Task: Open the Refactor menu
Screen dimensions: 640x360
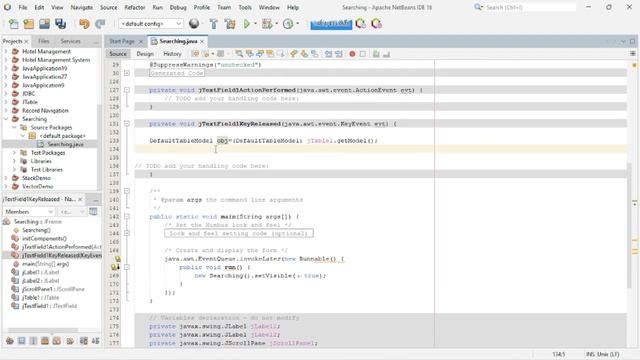Action: click(135, 7)
